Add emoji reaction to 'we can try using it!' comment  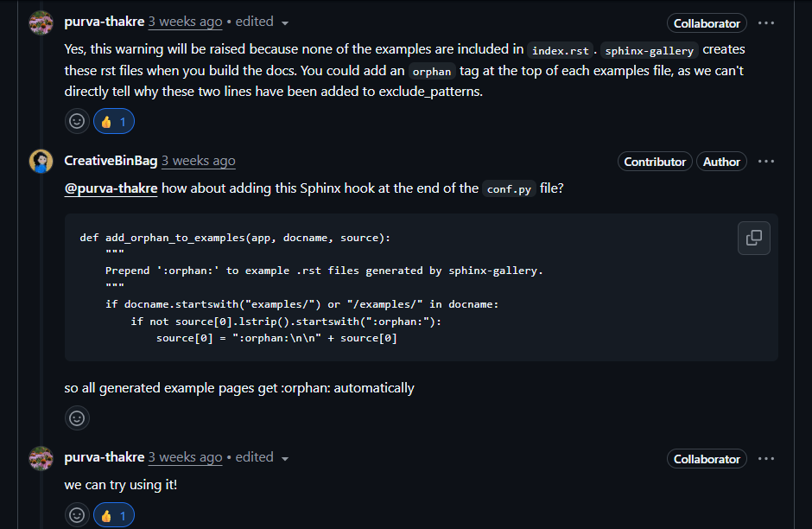click(77, 515)
